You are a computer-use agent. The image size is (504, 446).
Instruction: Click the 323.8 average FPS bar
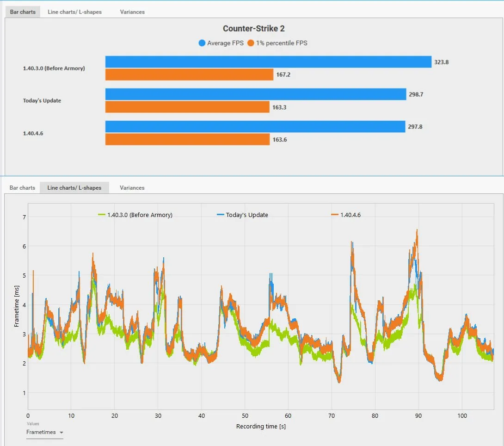click(x=268, y=62)
